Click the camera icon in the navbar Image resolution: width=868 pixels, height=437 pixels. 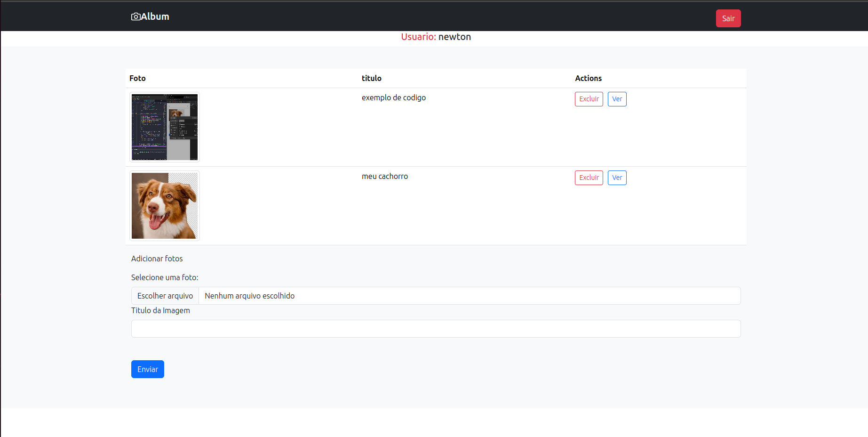pyautogui.click(x=135, y=17)
